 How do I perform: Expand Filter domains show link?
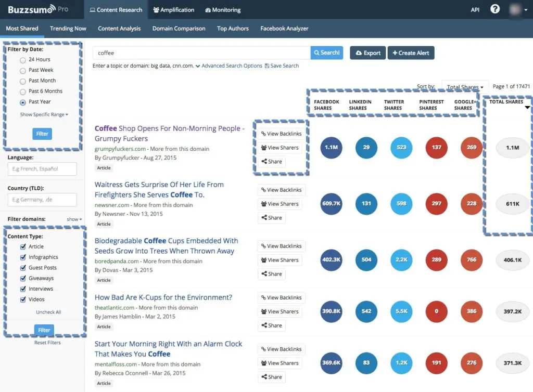74,219
